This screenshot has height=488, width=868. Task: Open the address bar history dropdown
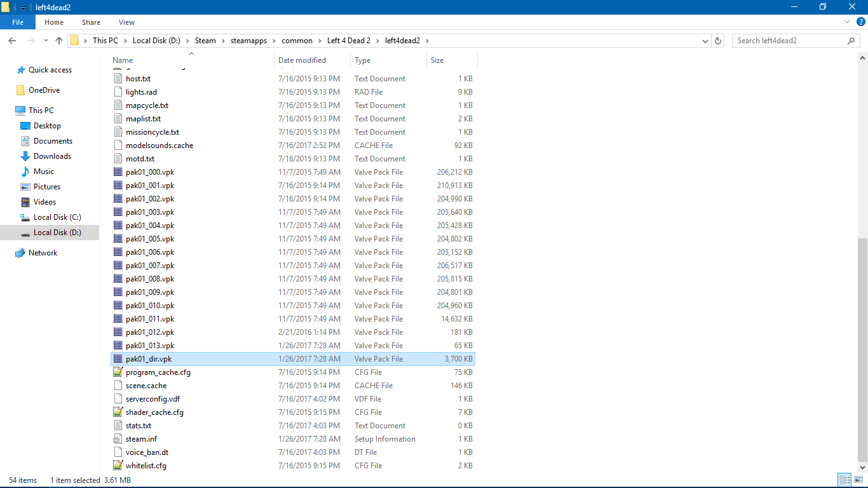coord(705,41)
